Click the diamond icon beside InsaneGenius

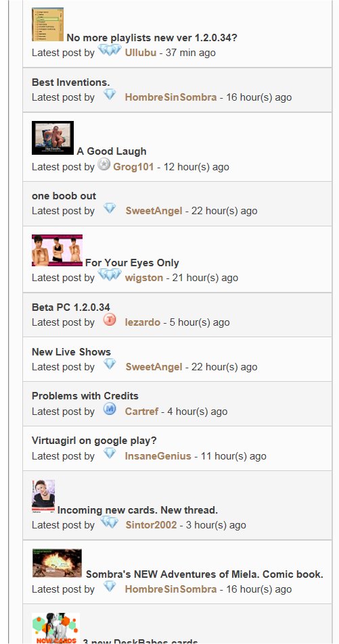[x=110, y=453]
